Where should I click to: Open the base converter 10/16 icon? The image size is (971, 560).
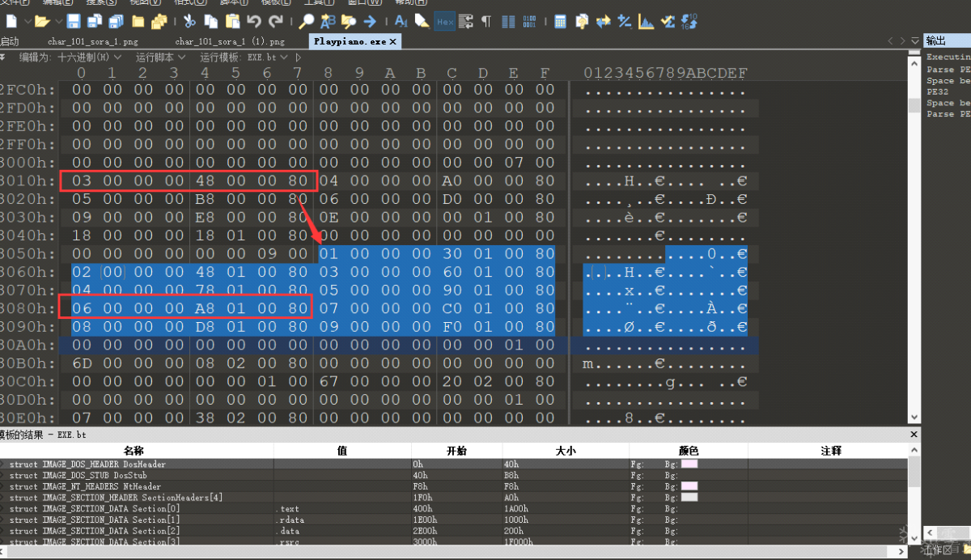click(x=690, y=21)
